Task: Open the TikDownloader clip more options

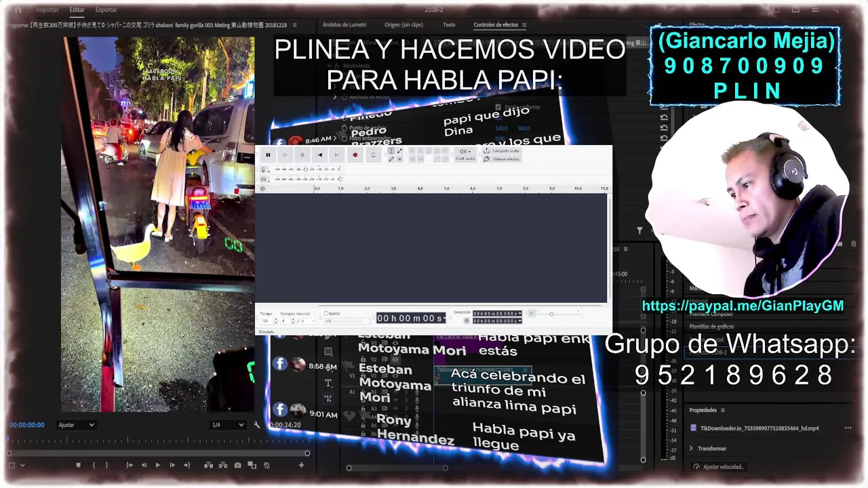Action: pos(848,428)
